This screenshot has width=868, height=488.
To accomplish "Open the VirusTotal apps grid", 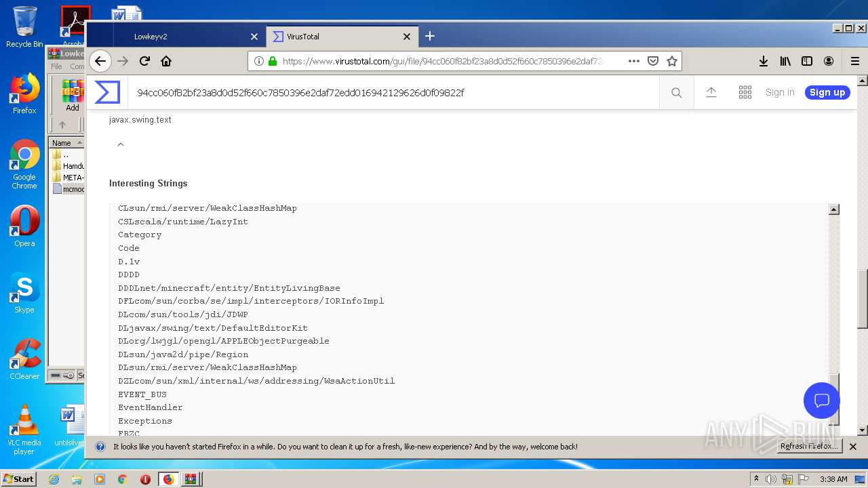I will click(745, 92).
